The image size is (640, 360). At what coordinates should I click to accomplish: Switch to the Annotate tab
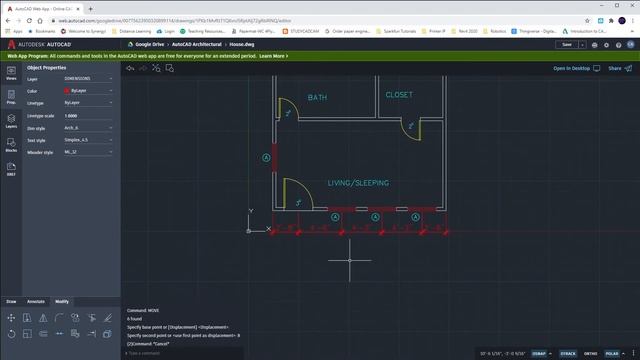(36, 302)
